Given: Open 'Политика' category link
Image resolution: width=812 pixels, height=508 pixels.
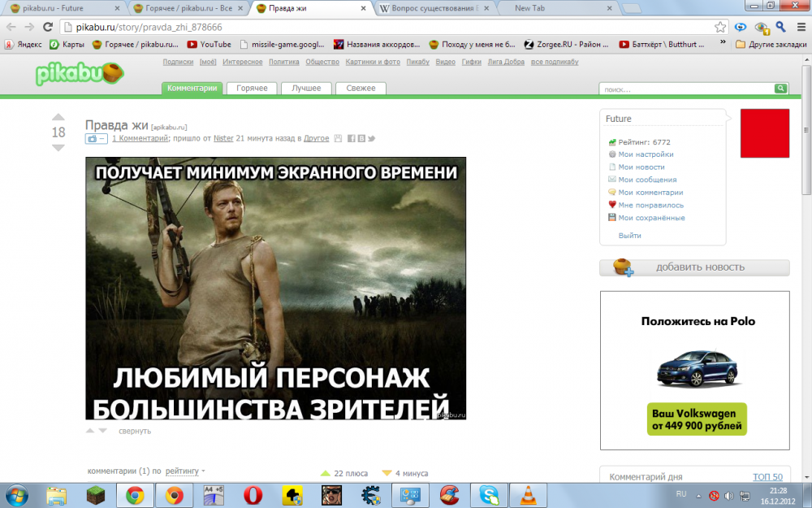Looking at the screenshot, I should [x=283, y=62].
